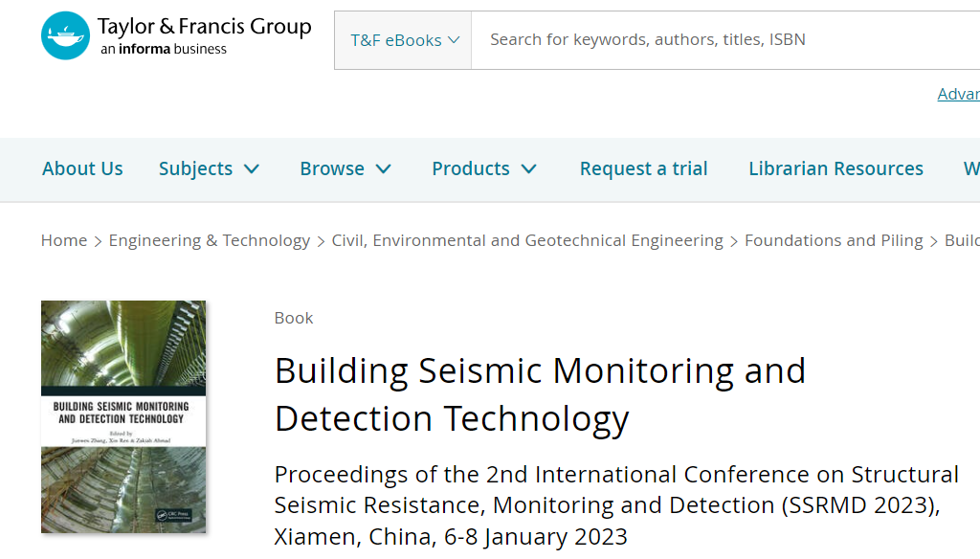Open the T&F eBooks search scope dropdown
The width and height of the screenshot is (980, 559).
(403, 40)
